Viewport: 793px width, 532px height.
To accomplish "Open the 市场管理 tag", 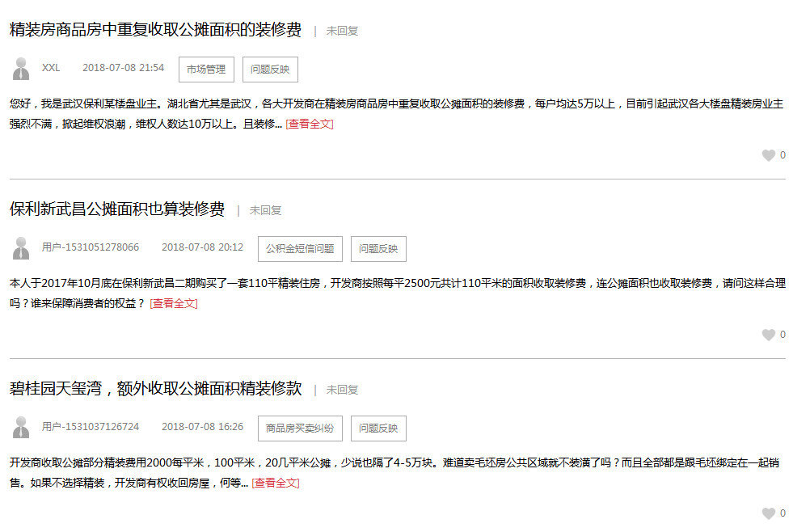I will tap(206, 70).
